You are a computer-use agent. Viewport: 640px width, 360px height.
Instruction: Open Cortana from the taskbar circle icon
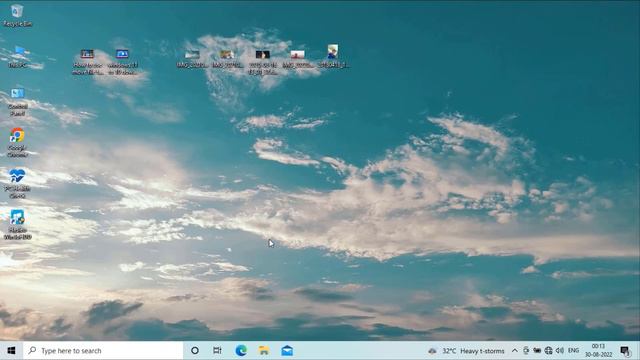195,351
